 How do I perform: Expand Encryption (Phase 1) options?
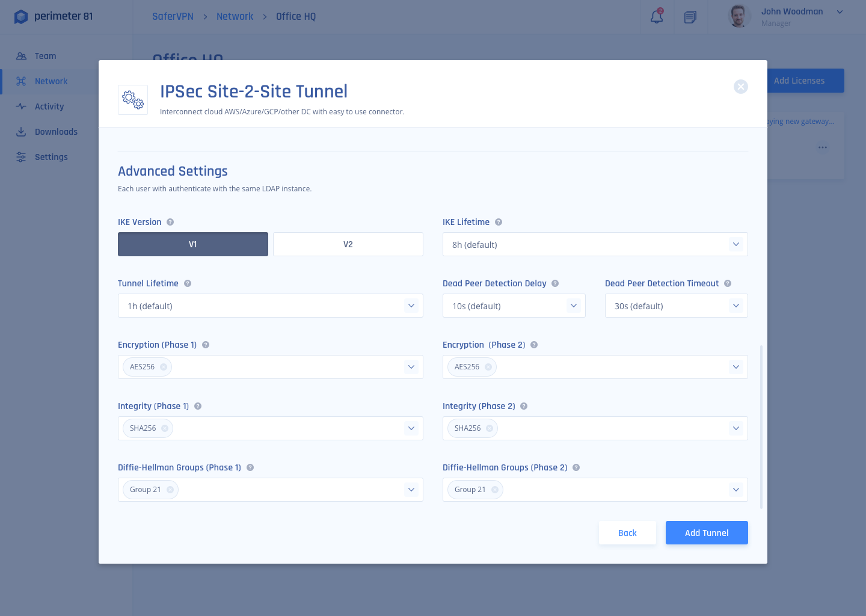tap(411, 367)
